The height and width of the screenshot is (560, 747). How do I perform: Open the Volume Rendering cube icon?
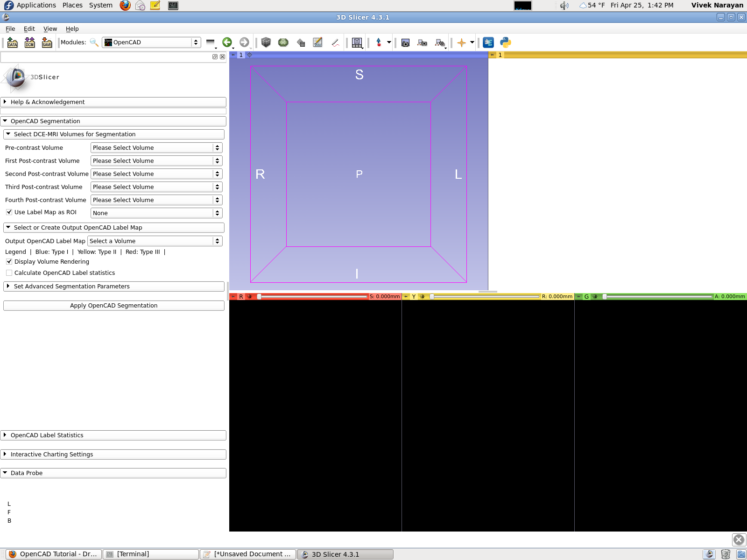(x=266, y=42)
